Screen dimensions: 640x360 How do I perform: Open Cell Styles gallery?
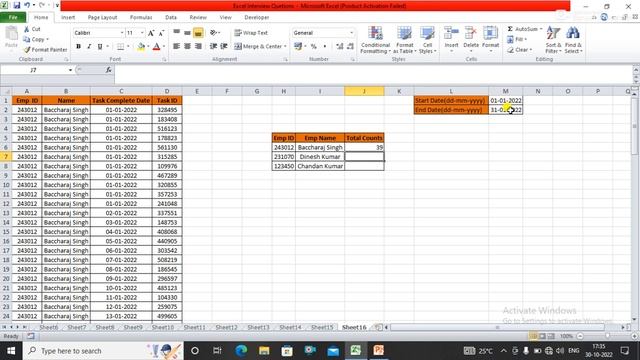point(427,40)
